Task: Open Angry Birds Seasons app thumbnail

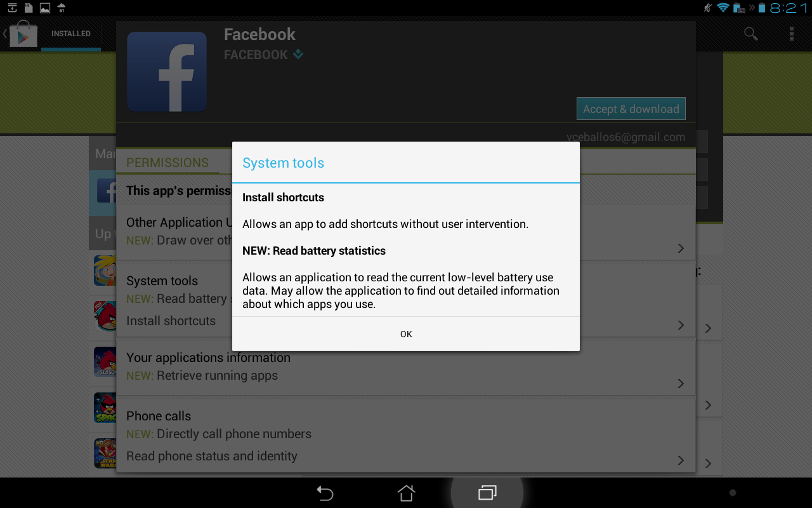Action: click(x=105, y=362)
